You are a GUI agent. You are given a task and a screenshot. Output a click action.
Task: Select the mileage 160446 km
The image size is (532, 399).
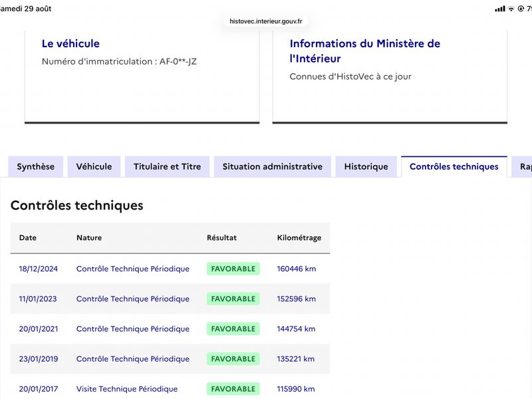point(296,269)
